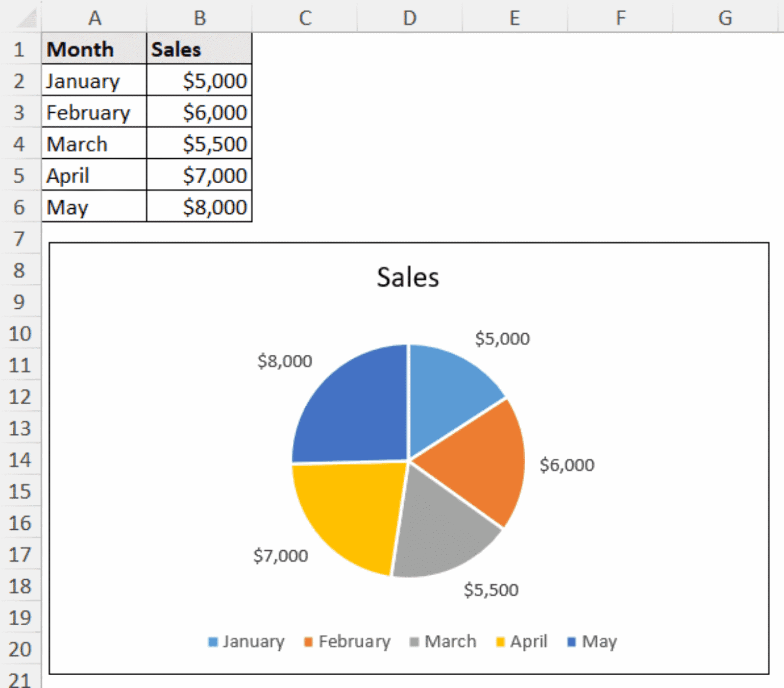Screen dimensions: 784x688
Task: Click the orange February legend marker
Action: pos(307,641)
